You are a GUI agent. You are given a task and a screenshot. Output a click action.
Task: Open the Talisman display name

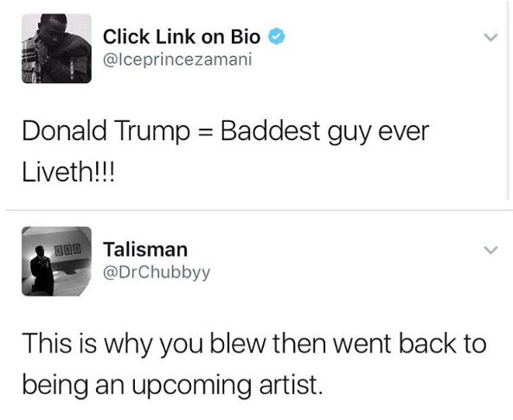(x=145, y=250)
